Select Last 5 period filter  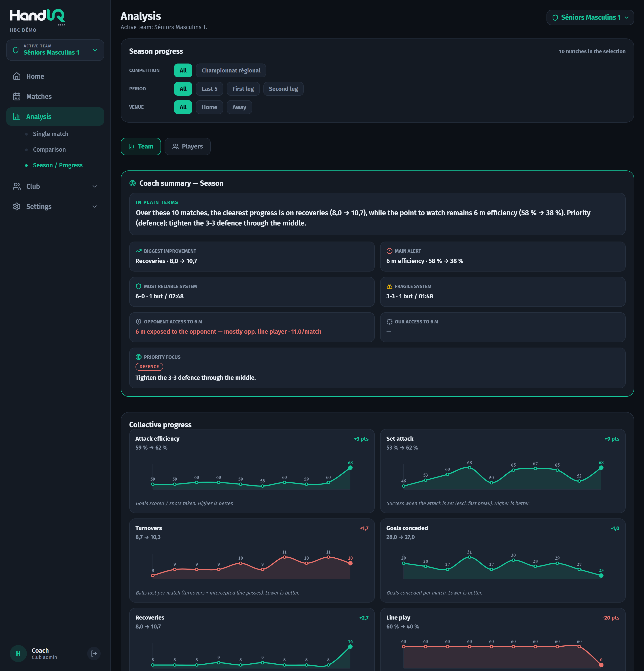pos(210,89)
